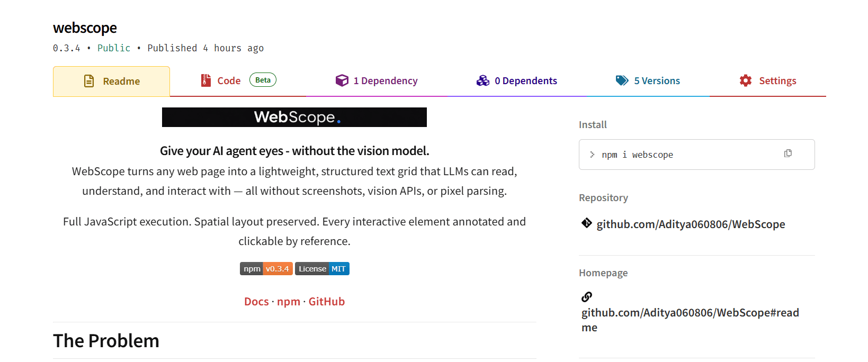Click the red package icon on the Code tab

[205, 80]
